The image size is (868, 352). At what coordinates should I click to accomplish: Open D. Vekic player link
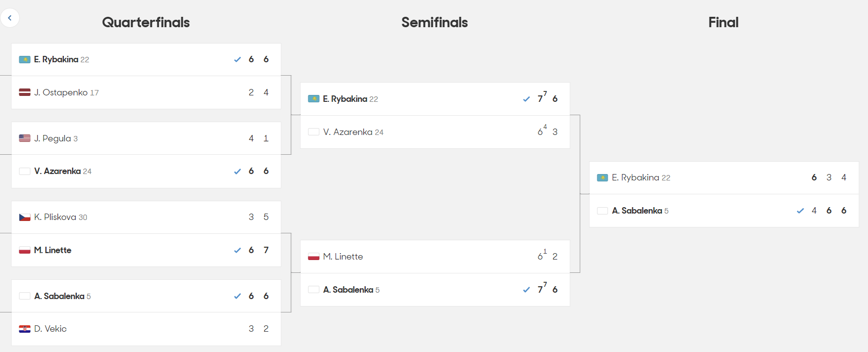click(50, 329)
